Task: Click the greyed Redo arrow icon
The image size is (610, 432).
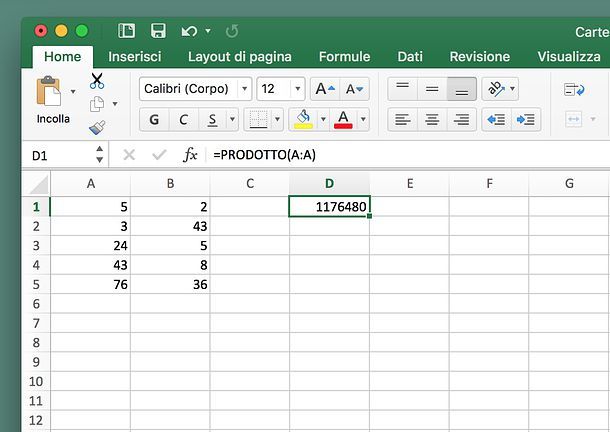Action: [x=232, y=31]
